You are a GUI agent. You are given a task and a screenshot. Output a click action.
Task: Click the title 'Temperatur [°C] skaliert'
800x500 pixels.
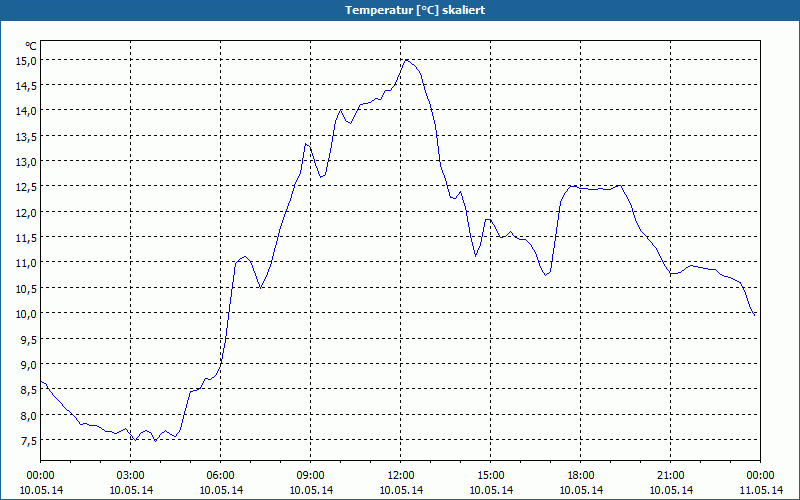(x=415, y=10)
